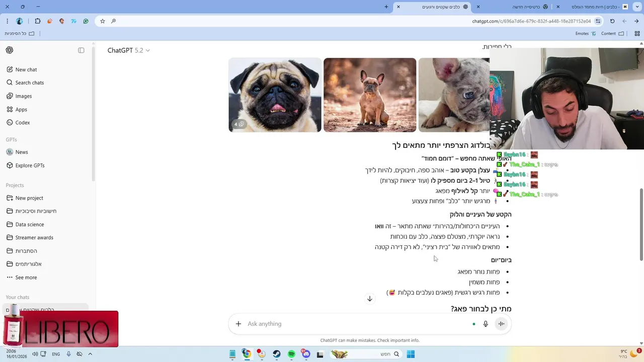Open Spotify from the taskbar
This screenshot has height=362, width=644.
tap(291, 354)
